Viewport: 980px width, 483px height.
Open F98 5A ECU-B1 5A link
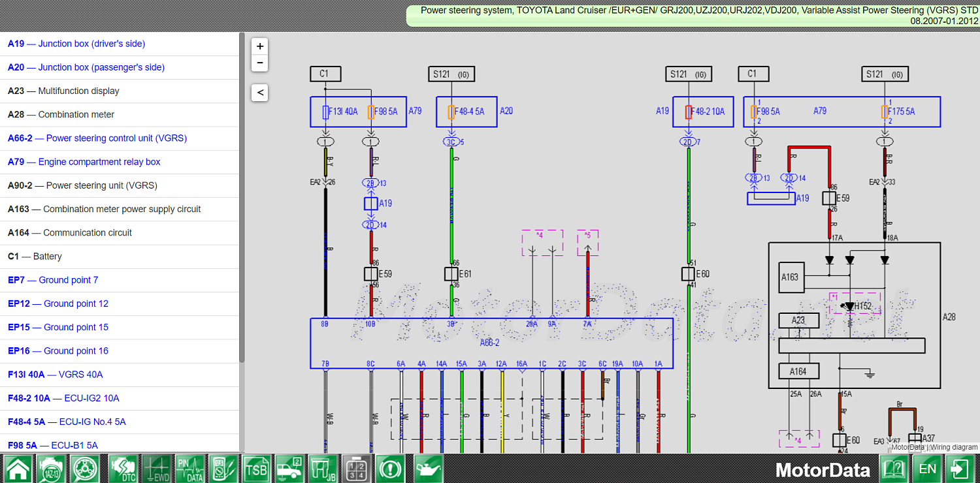53,445
